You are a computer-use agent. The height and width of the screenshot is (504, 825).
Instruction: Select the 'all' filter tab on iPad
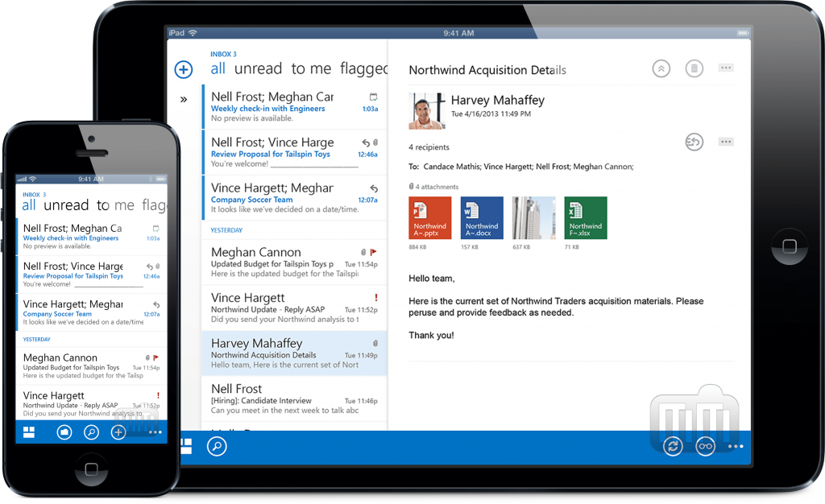click(x=218, y=68)
